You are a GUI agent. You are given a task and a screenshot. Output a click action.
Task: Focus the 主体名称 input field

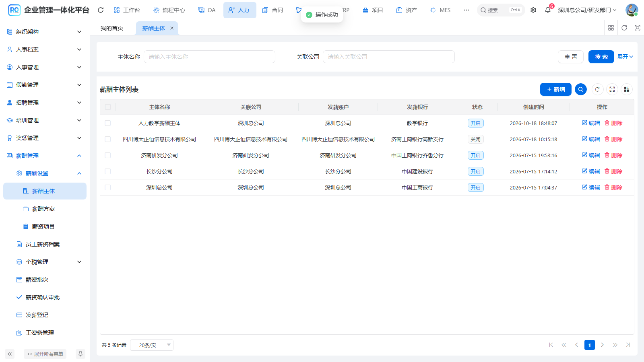(x=209, y=57)
